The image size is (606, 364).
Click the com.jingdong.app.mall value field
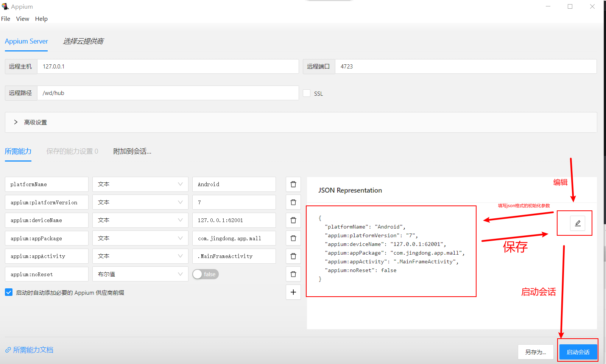point(234,238)
